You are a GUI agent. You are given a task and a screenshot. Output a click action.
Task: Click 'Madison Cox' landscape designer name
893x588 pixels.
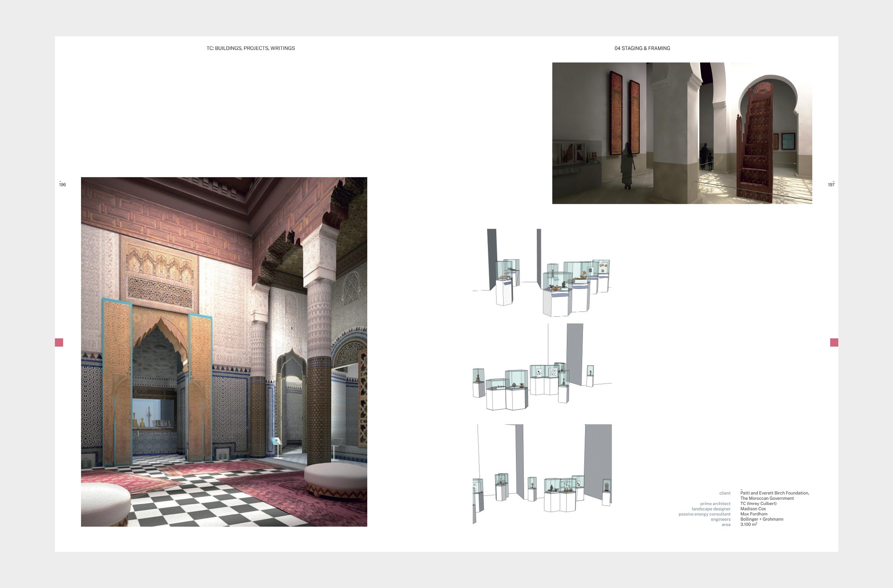click(x=753, y=509)
